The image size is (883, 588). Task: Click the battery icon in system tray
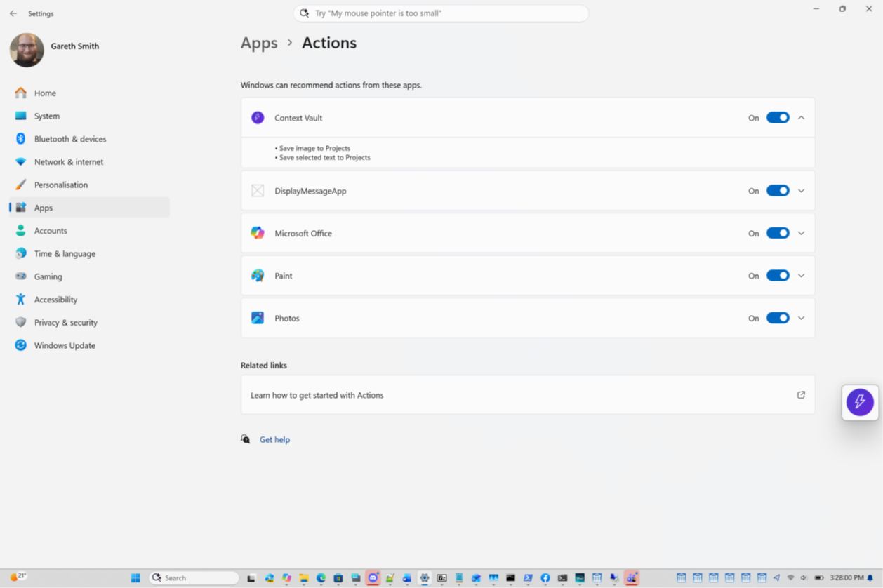pyautogui.click(x=818, y=577)
